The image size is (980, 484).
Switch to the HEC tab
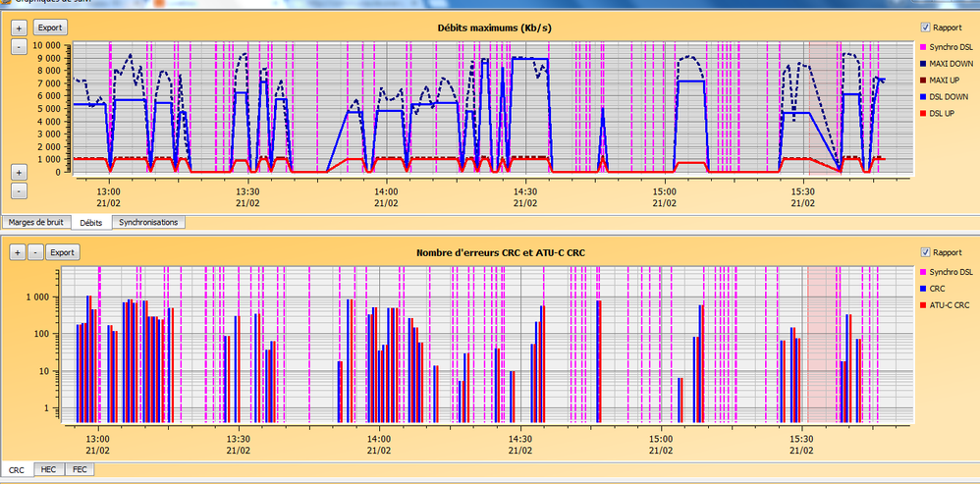click(x=48, y=469)
